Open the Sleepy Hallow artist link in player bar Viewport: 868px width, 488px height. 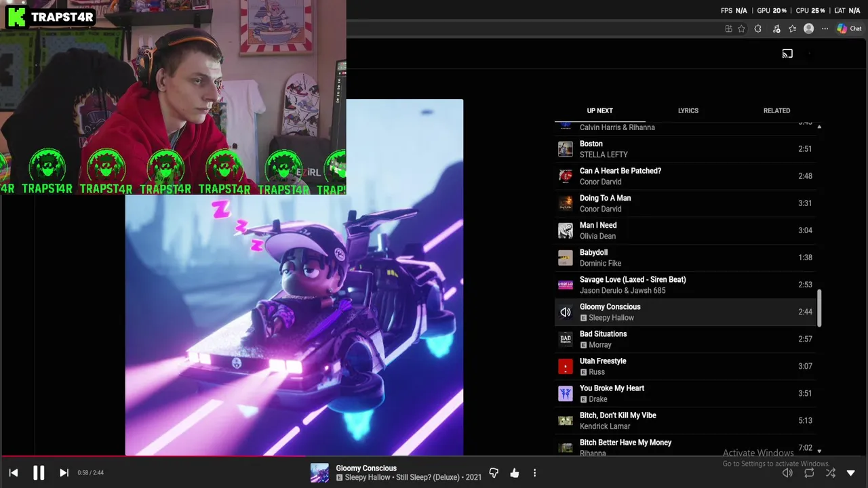coord(368,477)
